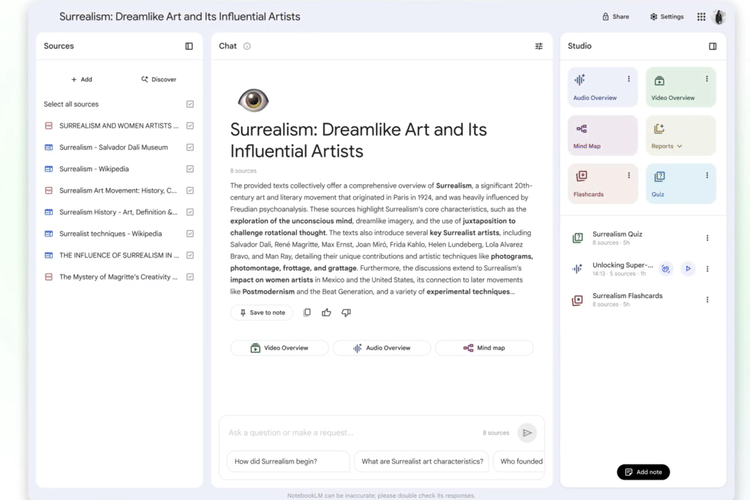Uncheck the Surrealism - Wikipedia source
Viewport: 750px width, 500px height.
click(190, 169)
